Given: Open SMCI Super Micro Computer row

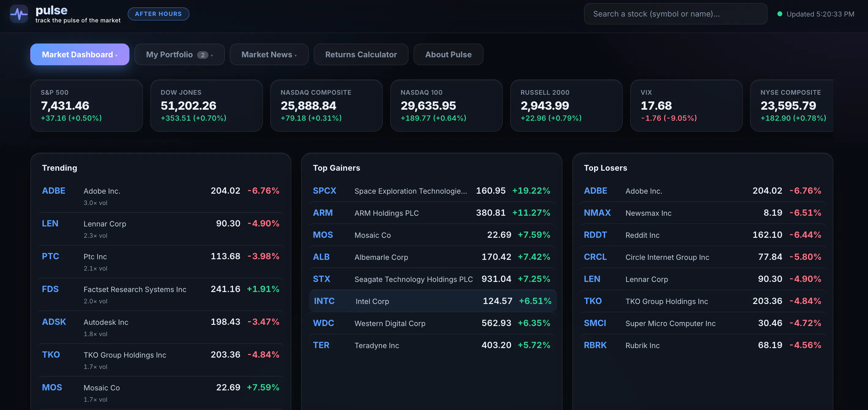Looking at the screenshot, I should [703, 323].
